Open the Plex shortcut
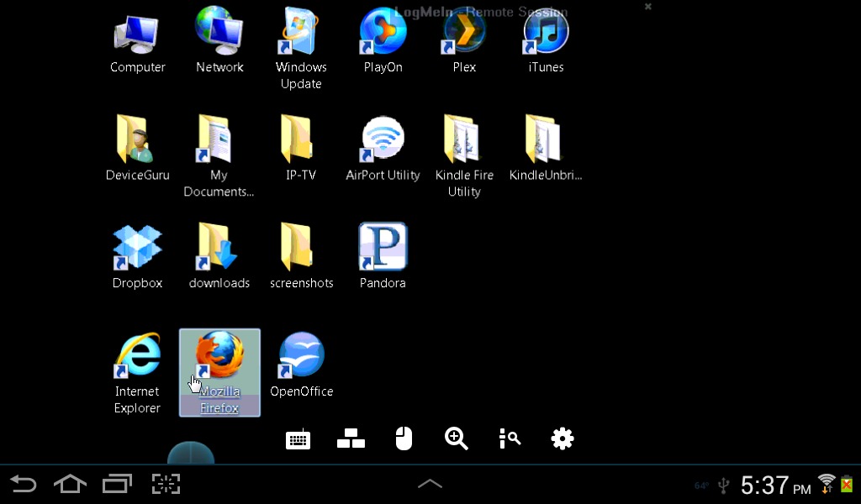Screen dimensions: 861x504 tap(464, 41)
